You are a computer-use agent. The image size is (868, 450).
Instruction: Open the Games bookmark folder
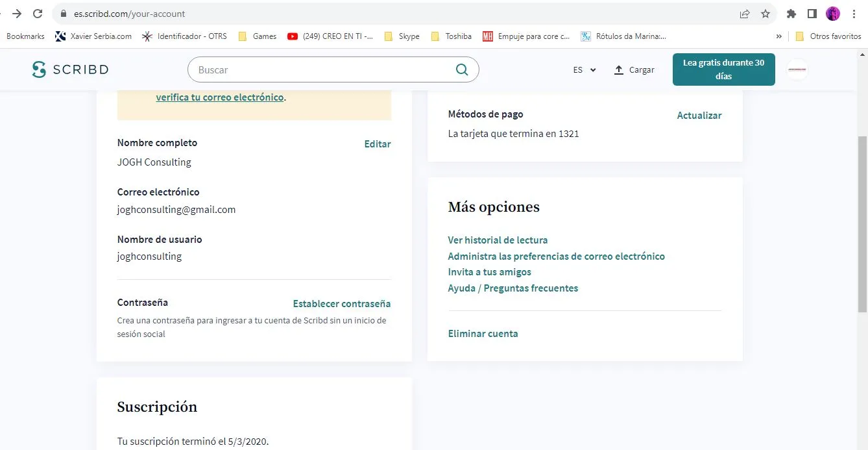click(258, 36)
